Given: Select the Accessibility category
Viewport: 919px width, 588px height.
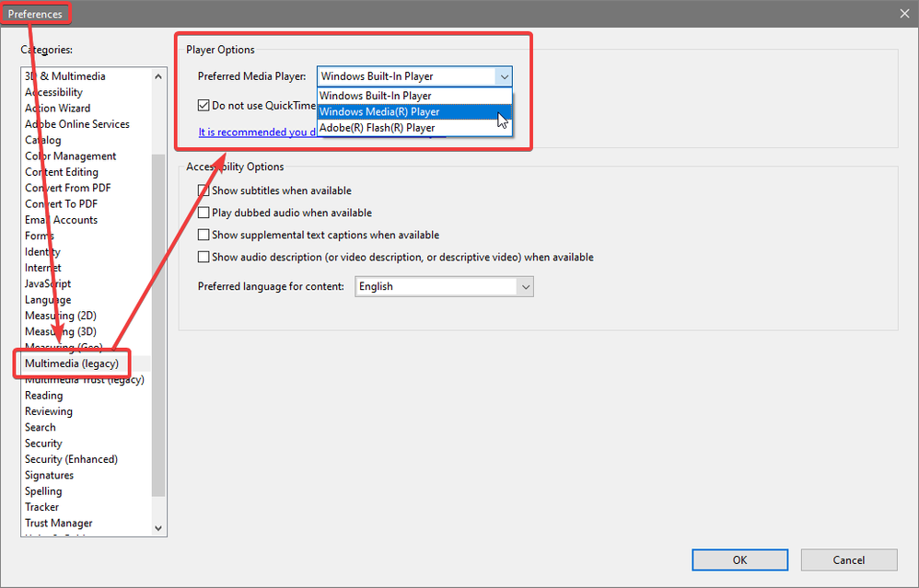Looking at the screenshot, I should click(x=53, y=91).
